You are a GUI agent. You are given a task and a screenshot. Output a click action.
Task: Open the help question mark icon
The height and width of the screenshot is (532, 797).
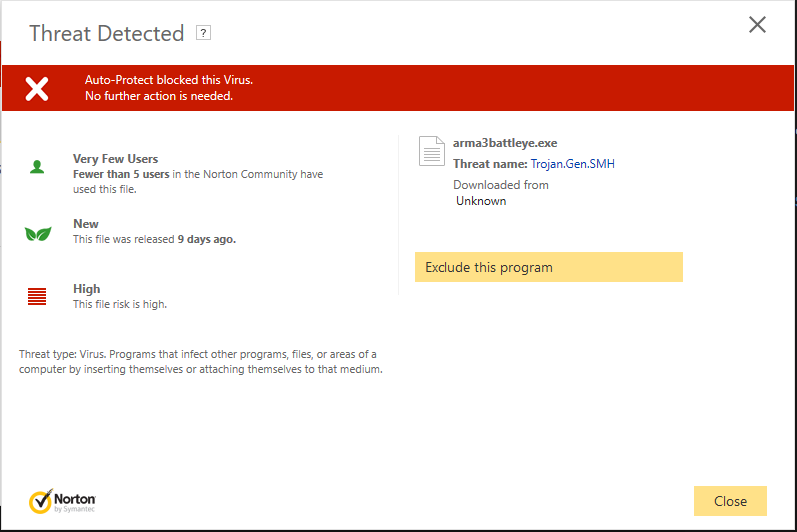(203, 33)
